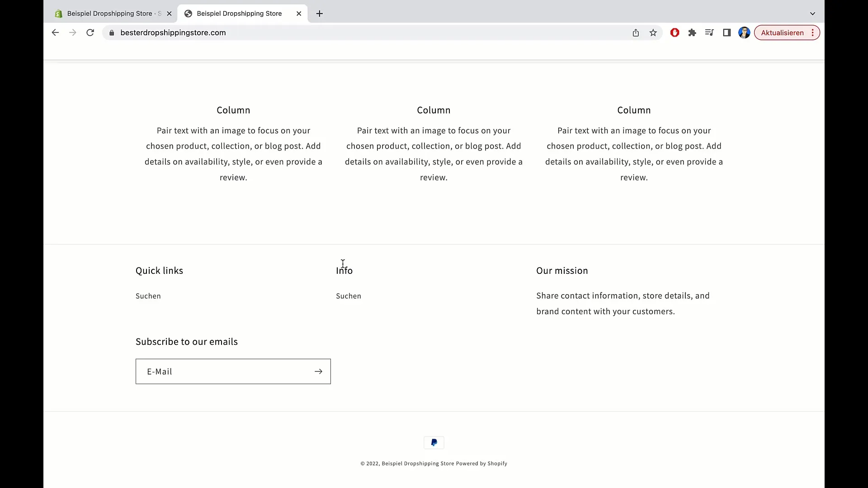This screenshot has width=868, height=488.
Task: Toggle the browser side panel
Action: tap(726, 33)
